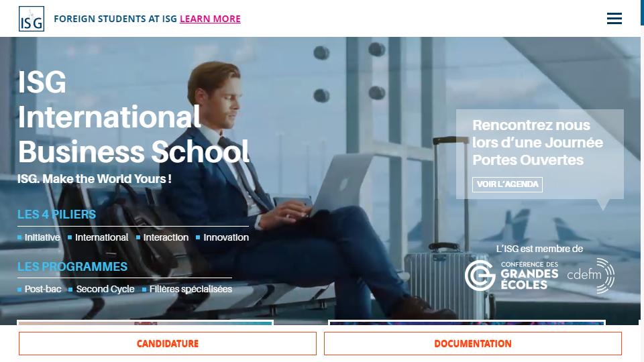This screenshot has height=362, width=644.
Task: Select the International pillar link
Action: 101,237
